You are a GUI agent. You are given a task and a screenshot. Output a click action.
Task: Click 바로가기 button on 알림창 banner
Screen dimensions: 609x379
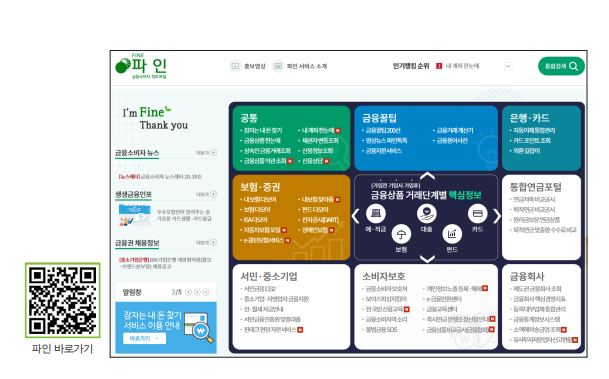pos(144,339)
